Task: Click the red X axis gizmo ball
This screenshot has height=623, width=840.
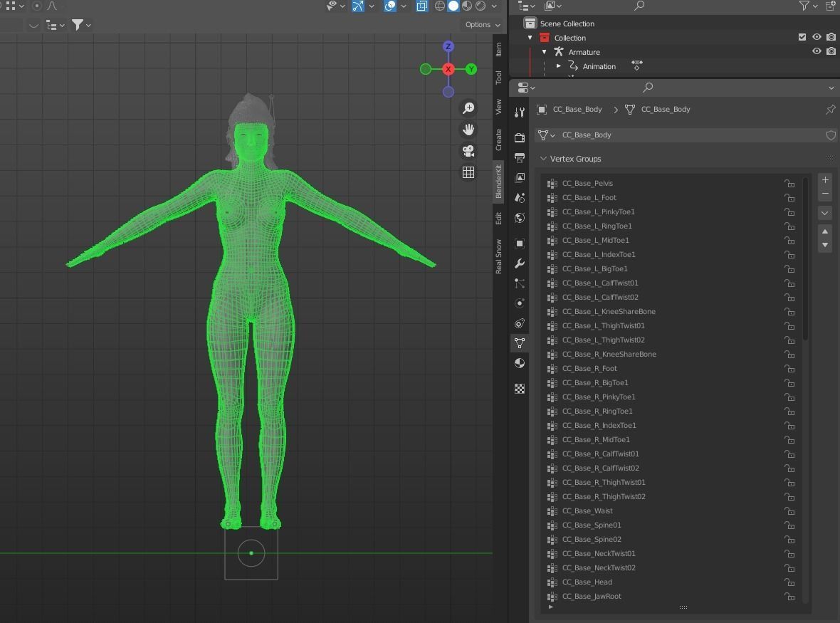Action: click(x=448, y=69)
